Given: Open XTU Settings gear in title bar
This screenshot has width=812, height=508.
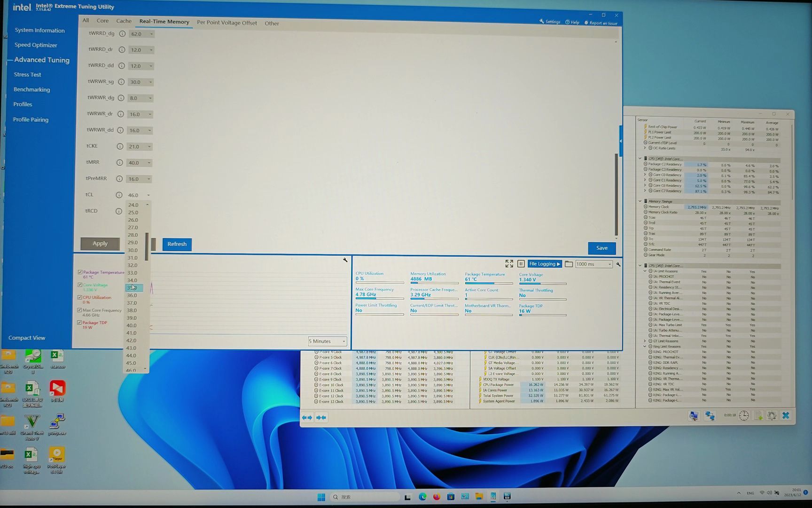Looking at the screenshot, I should (549, 22).
